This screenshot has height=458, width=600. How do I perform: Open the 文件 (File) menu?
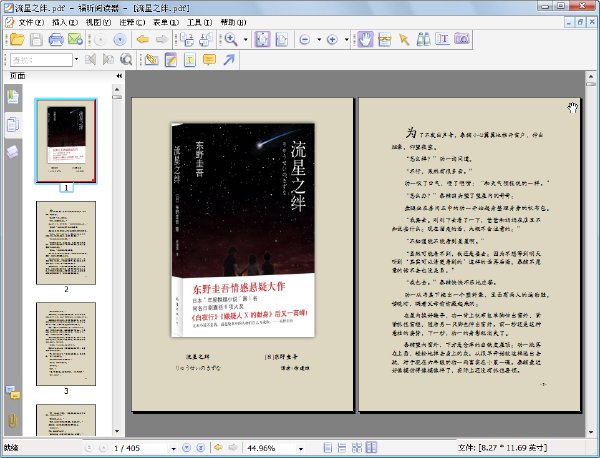(x=31, y=23)
